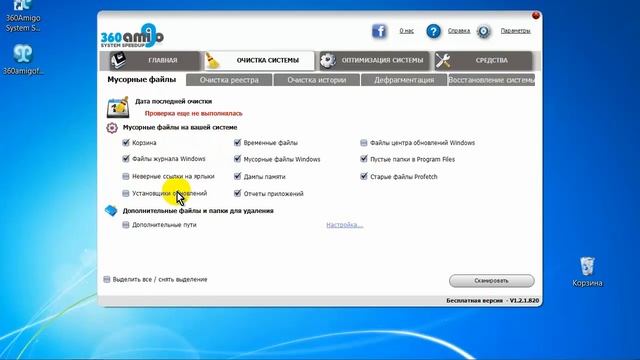This screenshot has height=360, width=640.
Task: Click the text Проверка еще не выполнялась
Action: pos(193,113)
